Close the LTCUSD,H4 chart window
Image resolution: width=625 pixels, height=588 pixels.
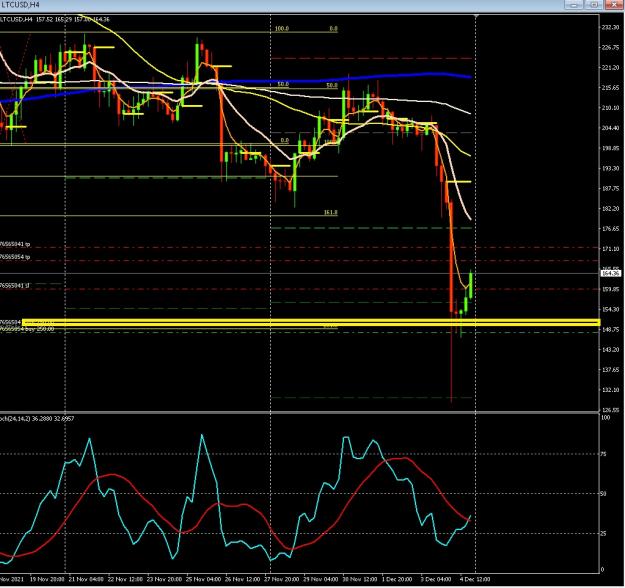click(614, 4)
